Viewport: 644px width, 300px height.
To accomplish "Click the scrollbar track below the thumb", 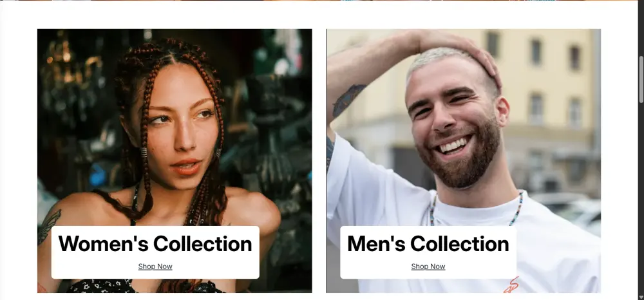I will [x=641, y=197].
